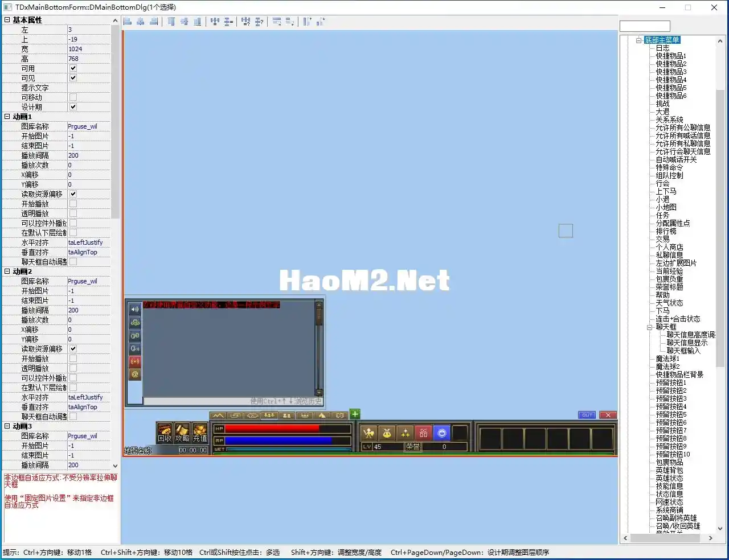
Task: Click the center vertically alignment toolbar icon
Action: [x=185, y=22]
